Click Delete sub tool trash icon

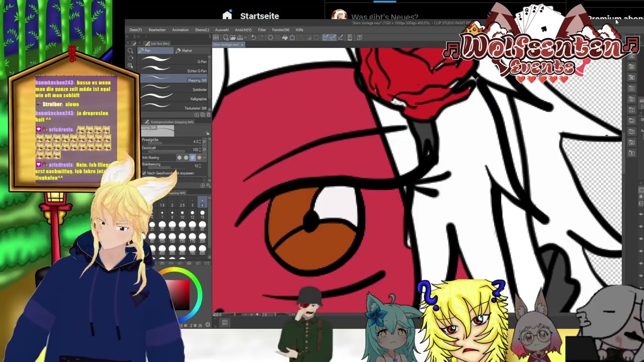click(x=208, y=115)
